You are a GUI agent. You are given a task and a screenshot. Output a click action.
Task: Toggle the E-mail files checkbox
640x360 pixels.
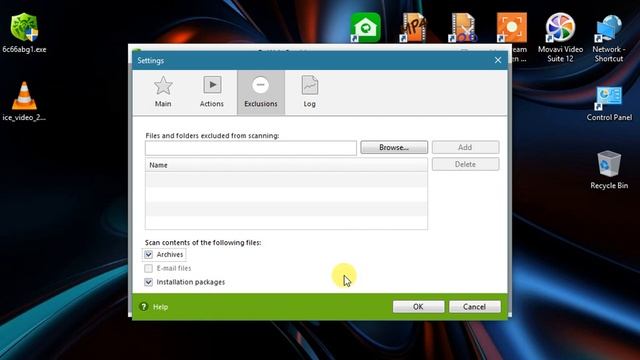[x=148, y=268]
